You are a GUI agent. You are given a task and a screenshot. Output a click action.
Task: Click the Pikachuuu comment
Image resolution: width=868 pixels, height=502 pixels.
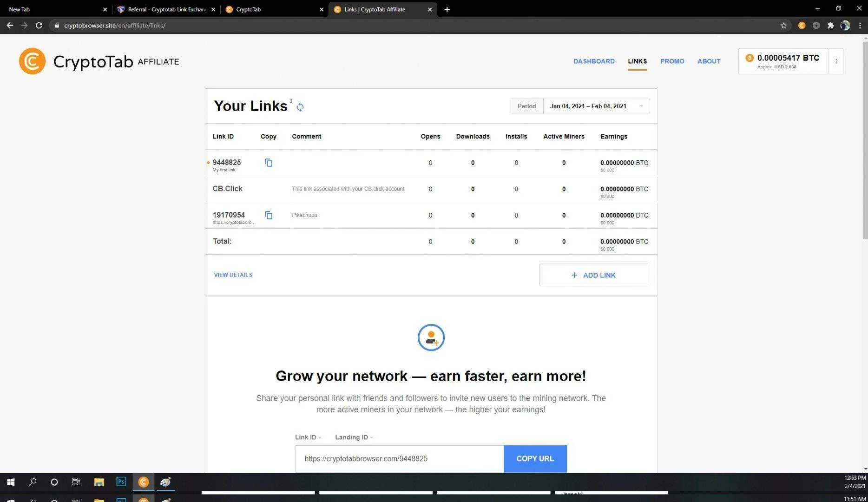click(x=304, y=215)
